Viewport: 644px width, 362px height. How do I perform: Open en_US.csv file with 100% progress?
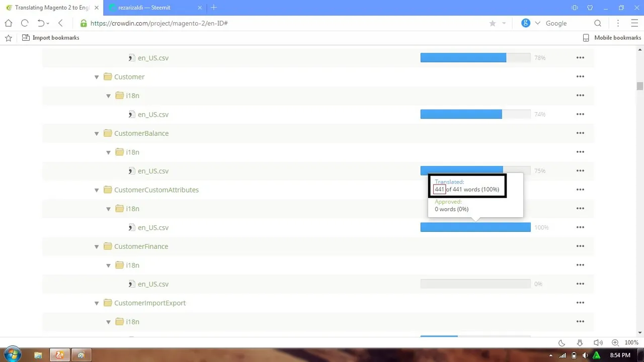click(x=153, y=228)
